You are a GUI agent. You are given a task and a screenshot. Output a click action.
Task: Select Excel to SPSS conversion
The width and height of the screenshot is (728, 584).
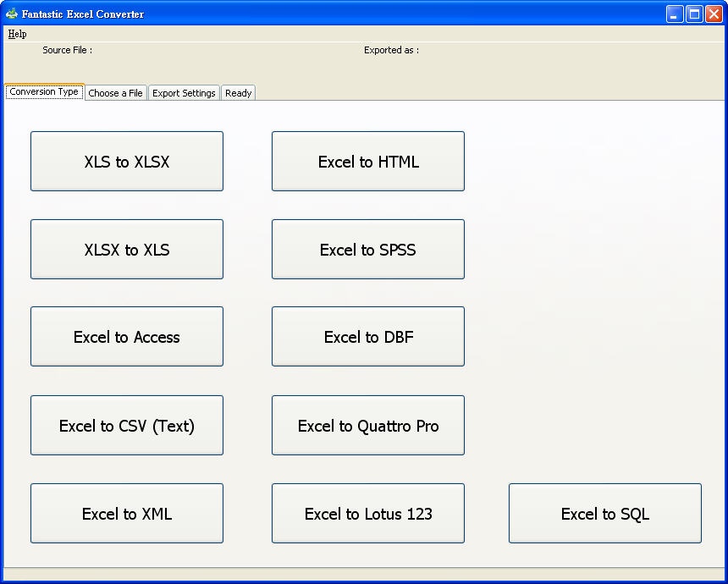click(x=368, y=250)
